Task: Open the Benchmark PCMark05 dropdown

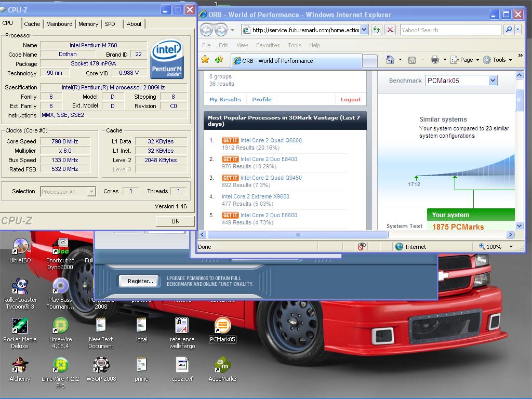Action: [493, 81]
